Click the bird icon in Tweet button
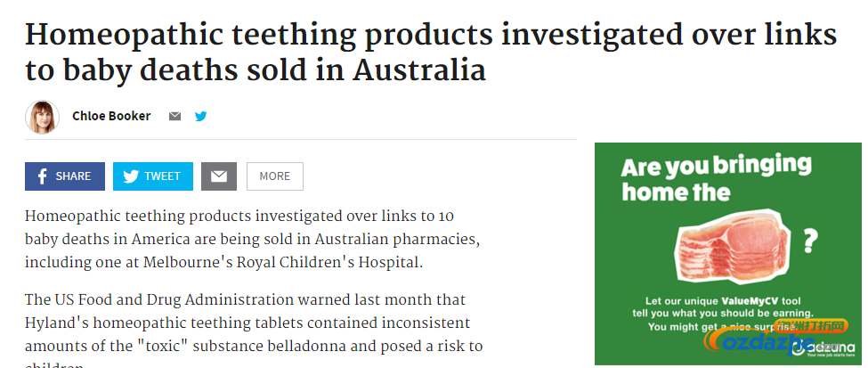This screenshot has width=868, height=368. click(x=131, y=176)
